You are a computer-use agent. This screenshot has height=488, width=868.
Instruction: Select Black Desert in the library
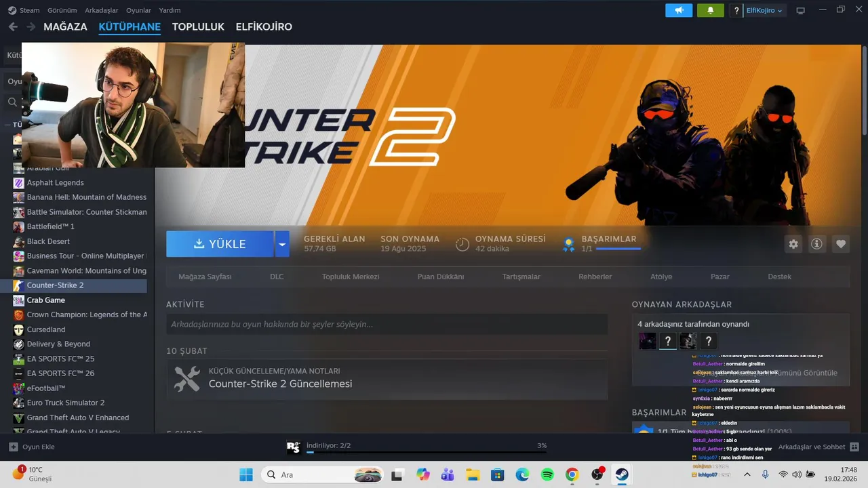(x=48, y=241)
